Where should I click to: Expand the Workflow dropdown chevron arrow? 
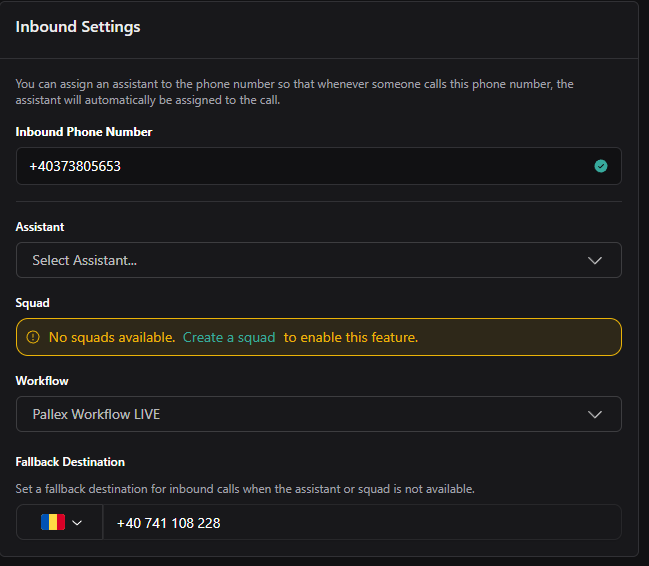[595, 414]
